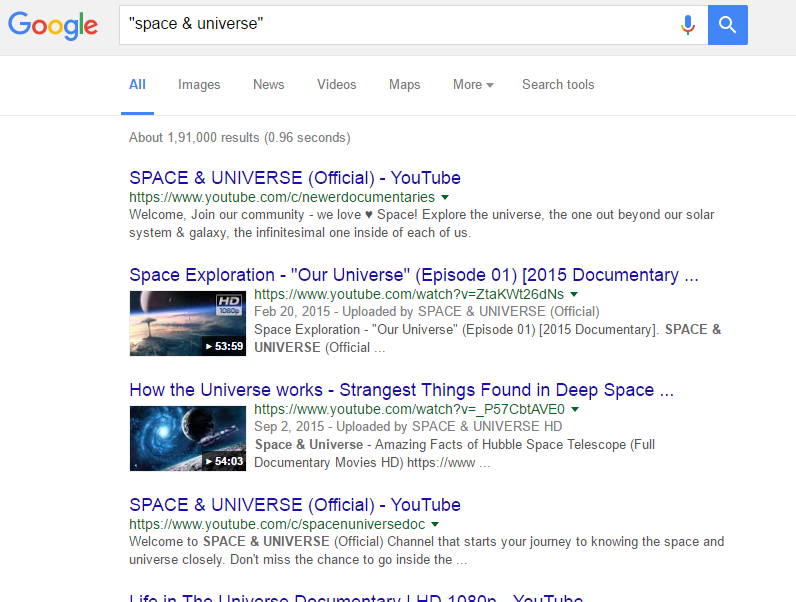Click the "Amazing Facts of Hubble Space Telescope" snippet
The image size is (796, 602).
454,453
